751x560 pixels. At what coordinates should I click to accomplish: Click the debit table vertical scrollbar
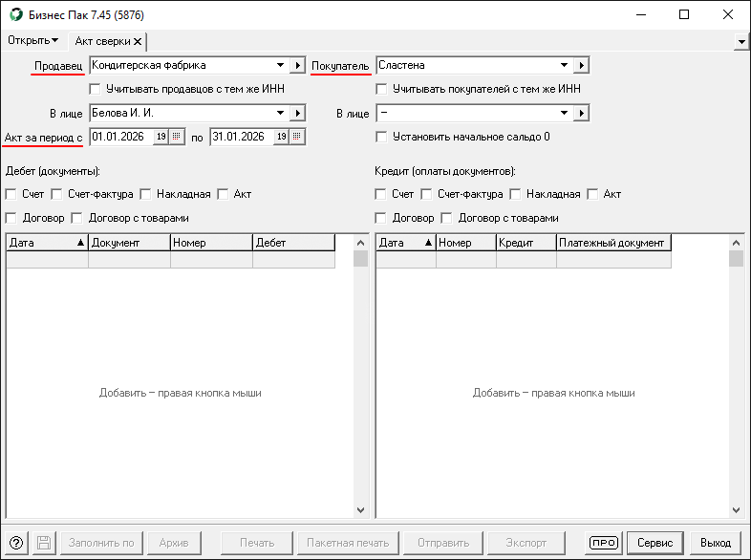360,382
